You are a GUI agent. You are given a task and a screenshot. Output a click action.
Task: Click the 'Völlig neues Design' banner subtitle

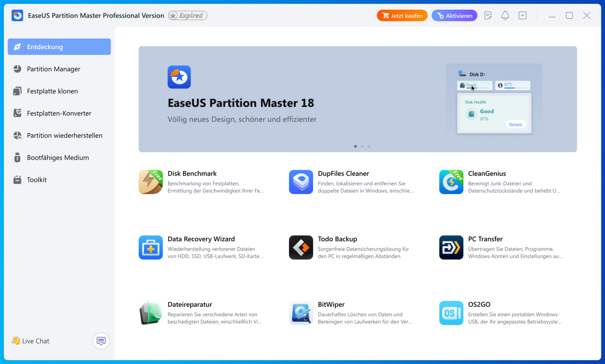tap(242, 119)
